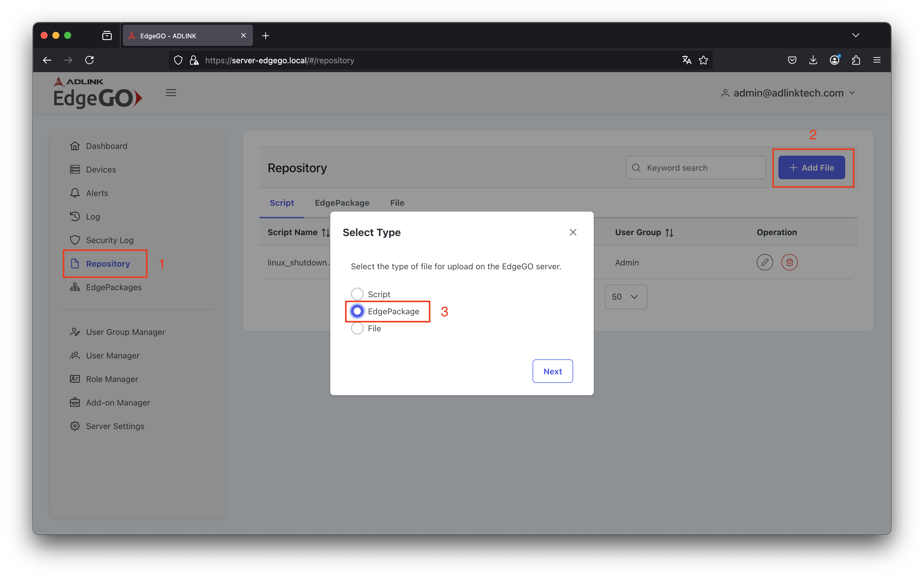This screenshot has height=578, width=924.
Task: Expand the admin@adlinktech.com account menu
Action: pos(788,93)
